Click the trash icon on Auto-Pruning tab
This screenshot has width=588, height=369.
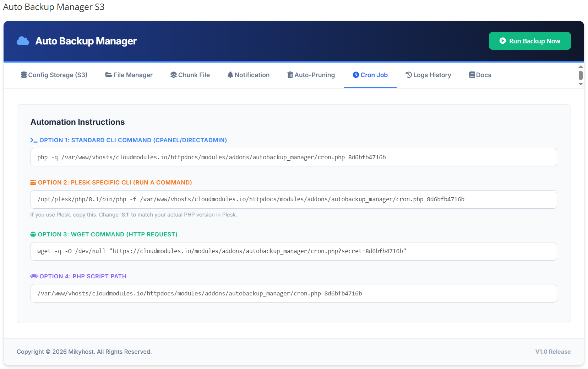(x=289, y=75)
